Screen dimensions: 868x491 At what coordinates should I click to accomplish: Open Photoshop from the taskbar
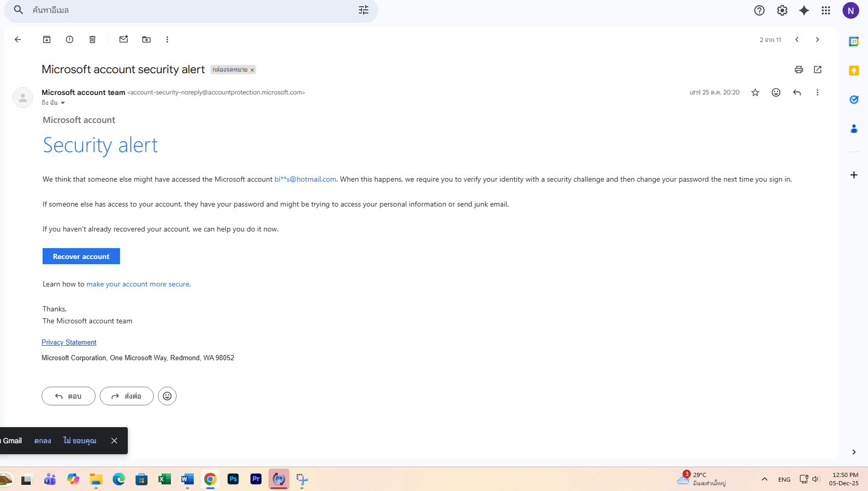coord(233,479)
